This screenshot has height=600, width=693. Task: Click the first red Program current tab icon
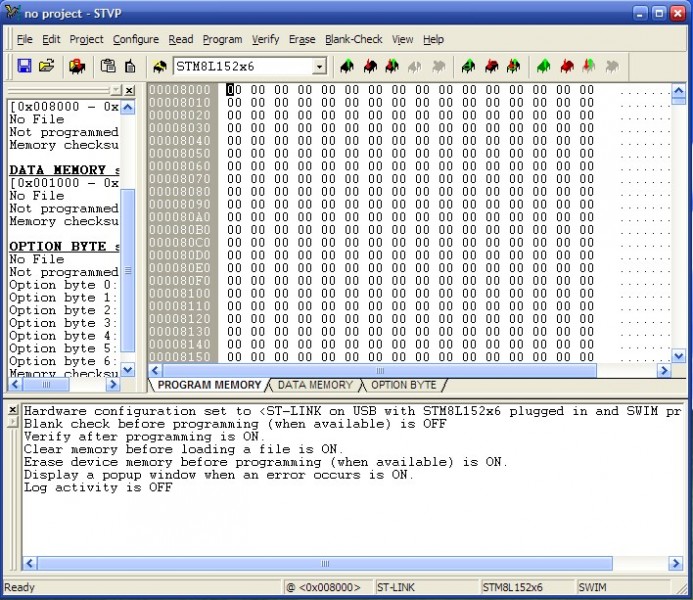[x=370, y=66]
